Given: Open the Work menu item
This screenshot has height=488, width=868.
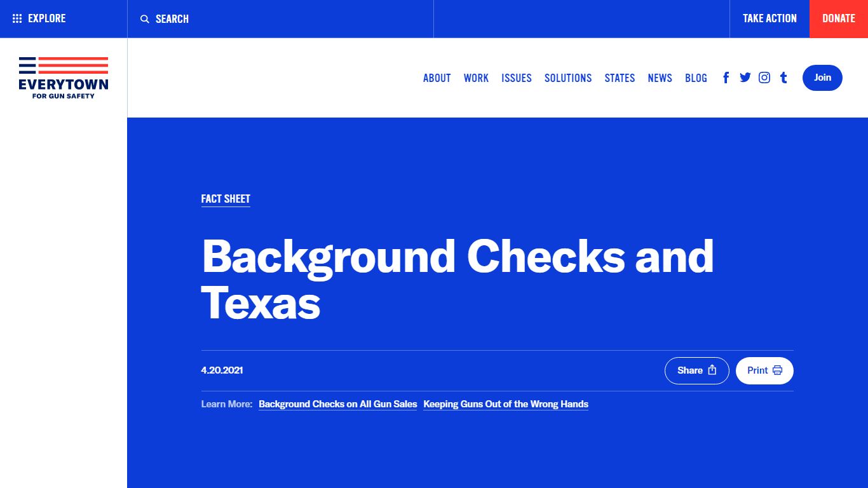Looking at the screenshot, I should (476, 78).
